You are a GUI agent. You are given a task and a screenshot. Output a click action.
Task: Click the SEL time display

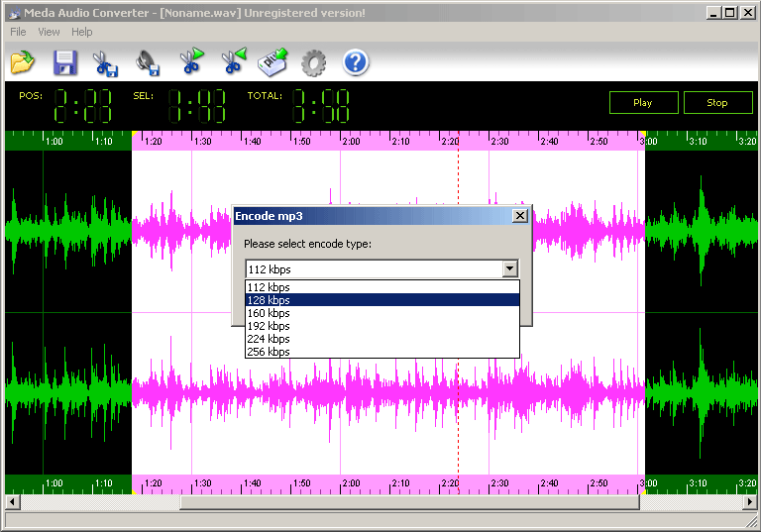point(197,105)
